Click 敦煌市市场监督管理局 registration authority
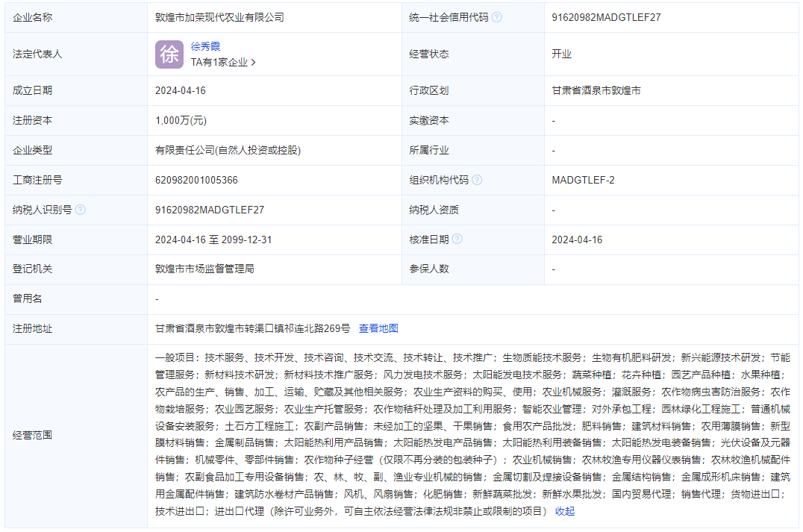The width and height of the screenshot is (803, 532). pyautogui.click(x=204, y=269)
